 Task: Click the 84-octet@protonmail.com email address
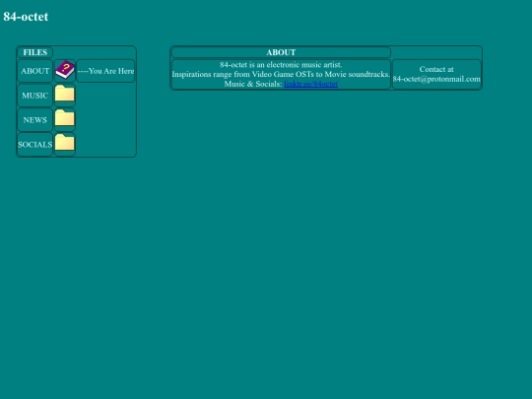click(436, 79)
